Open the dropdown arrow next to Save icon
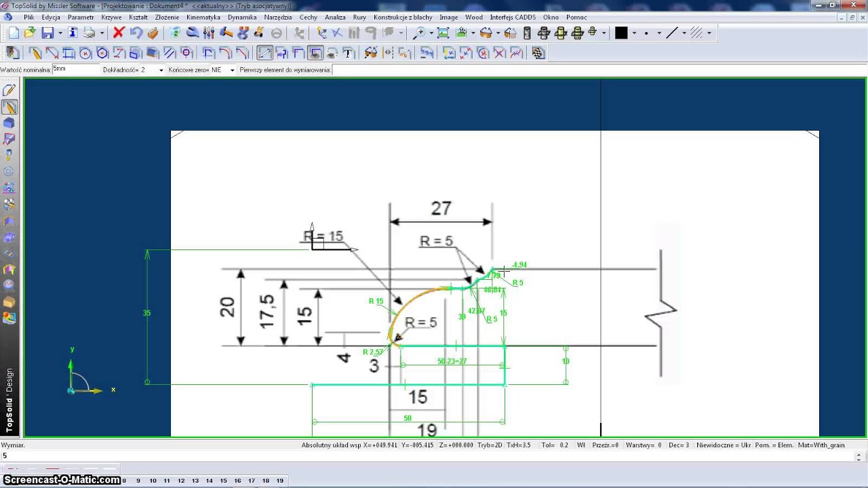The image size is (868, 488). [60, 33]
